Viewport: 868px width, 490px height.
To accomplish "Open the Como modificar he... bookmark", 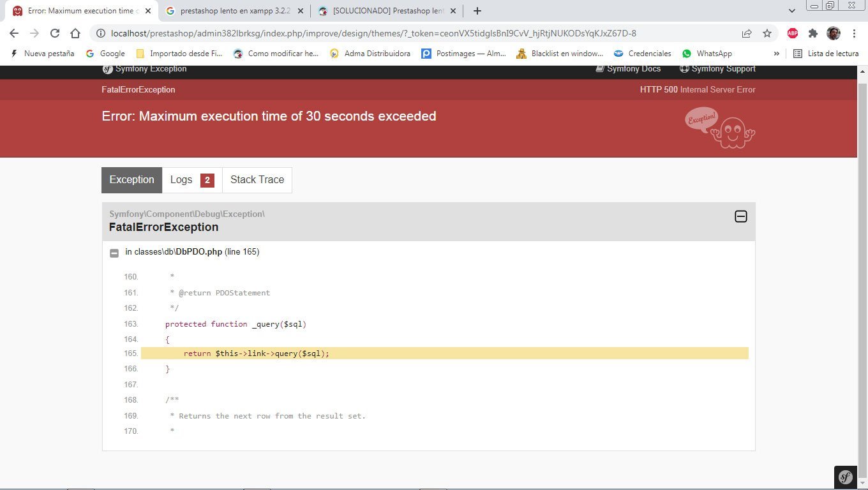I will point(276,54).
